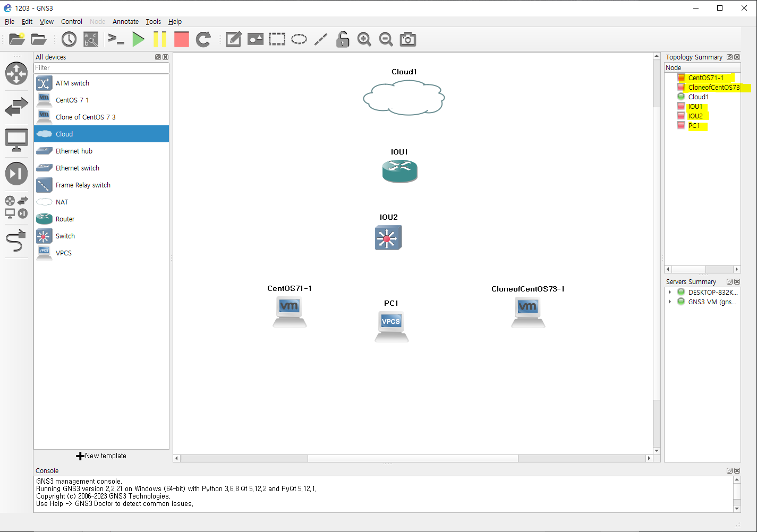This screenshot has height=532, width=757.
Task: Select the Draw a line tool
Action: (x=321, y=39)
